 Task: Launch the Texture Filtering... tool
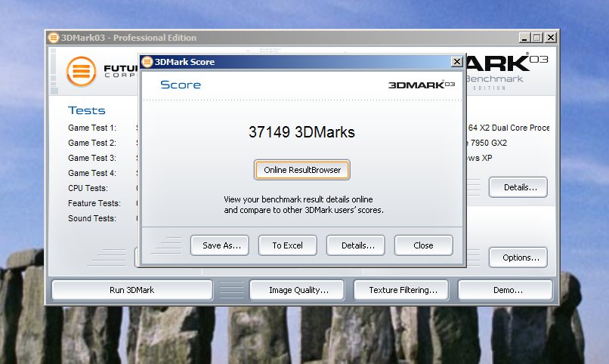(x=403, y=290)
